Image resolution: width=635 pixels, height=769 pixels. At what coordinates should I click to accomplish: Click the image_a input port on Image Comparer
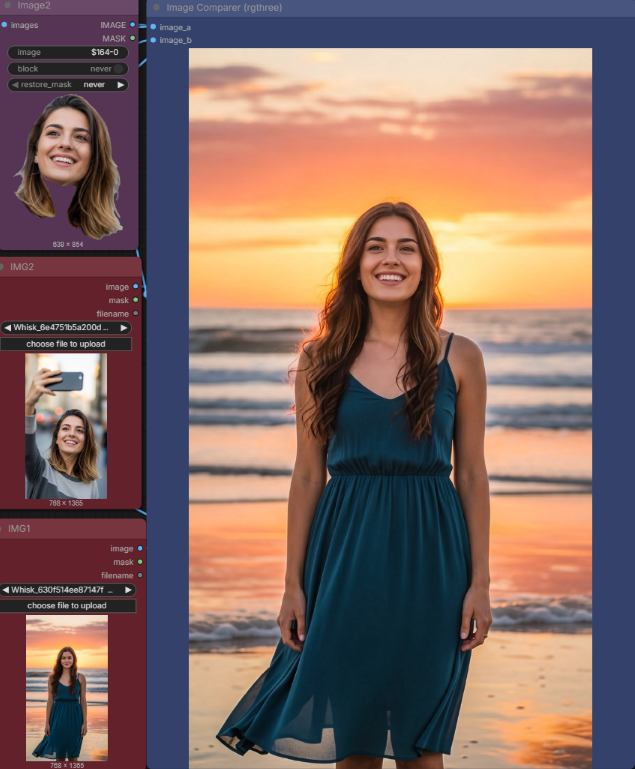point(153,27)
